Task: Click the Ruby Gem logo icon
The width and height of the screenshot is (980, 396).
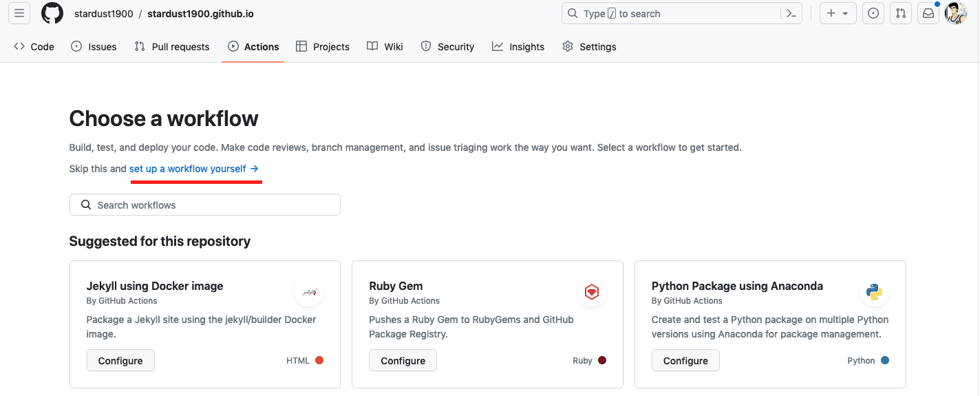Action: (x=591, y=293)
